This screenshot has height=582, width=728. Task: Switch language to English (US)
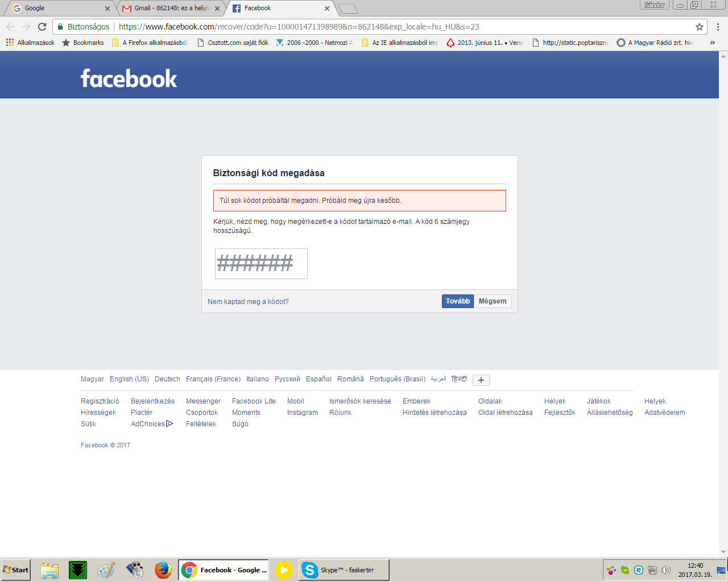[x=129, y=379]
